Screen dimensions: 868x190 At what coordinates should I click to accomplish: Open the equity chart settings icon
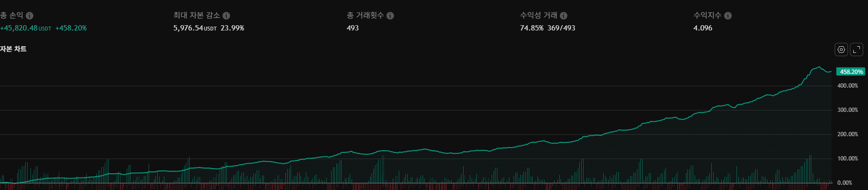[x=841, y=50]
